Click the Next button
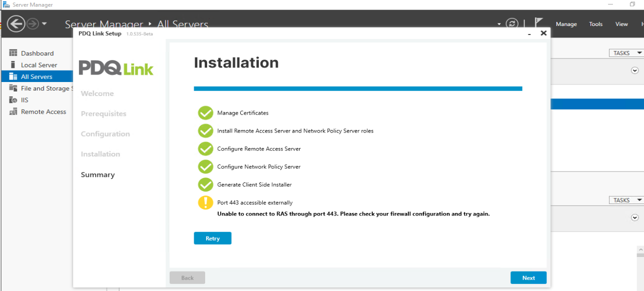644x291 pixels. click(x=528, y=278)
